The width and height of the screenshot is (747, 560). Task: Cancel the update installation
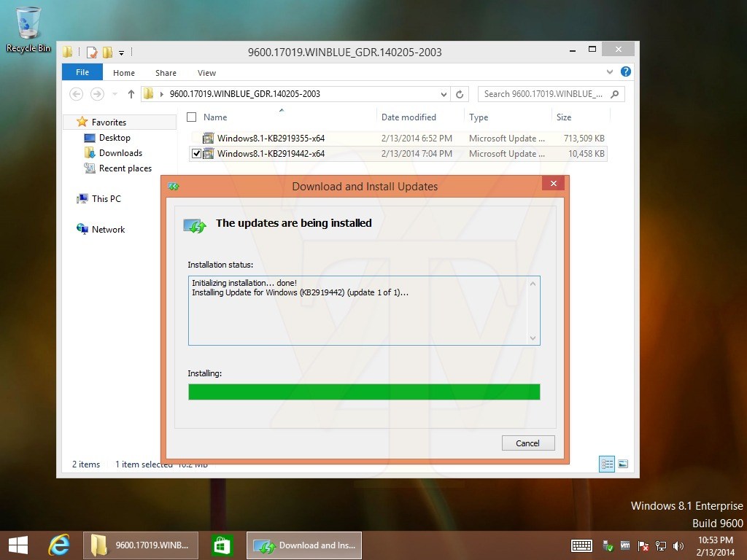tap(528, 443)
